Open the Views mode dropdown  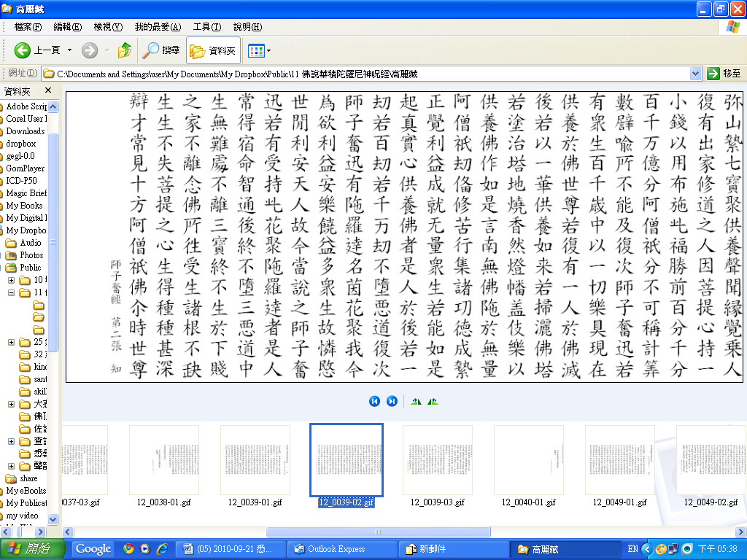click(x=260, y=50)
